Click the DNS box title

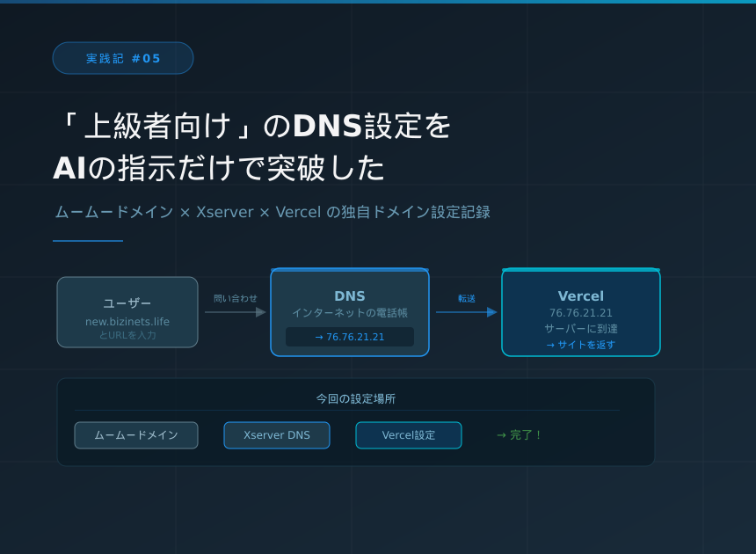point(350,296)
